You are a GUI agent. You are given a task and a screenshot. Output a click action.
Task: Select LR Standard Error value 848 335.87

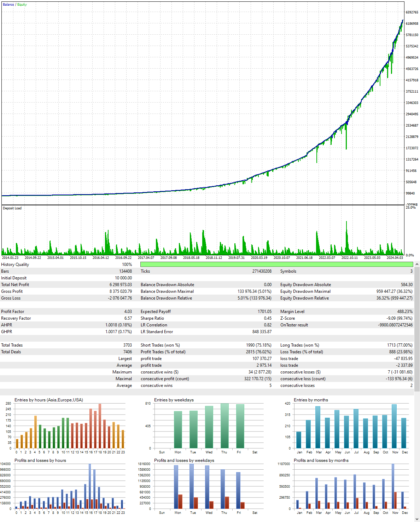pos(262,332)
